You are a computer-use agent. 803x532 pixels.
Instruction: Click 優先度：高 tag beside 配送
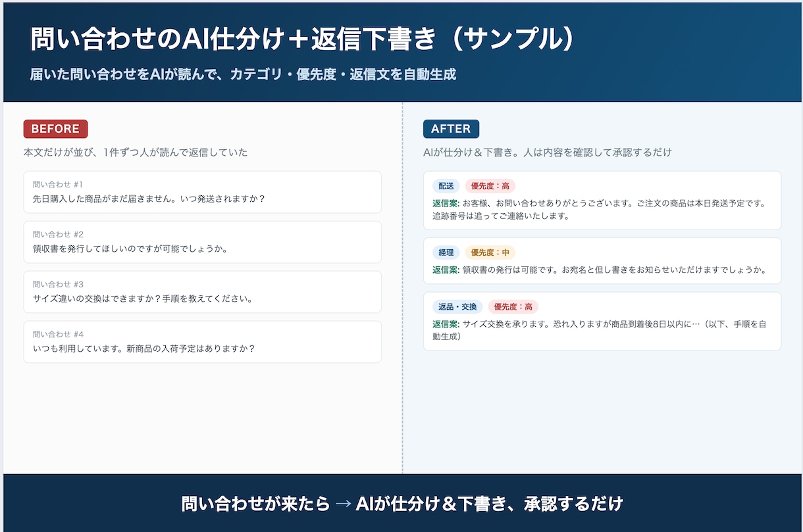(490, 186)
